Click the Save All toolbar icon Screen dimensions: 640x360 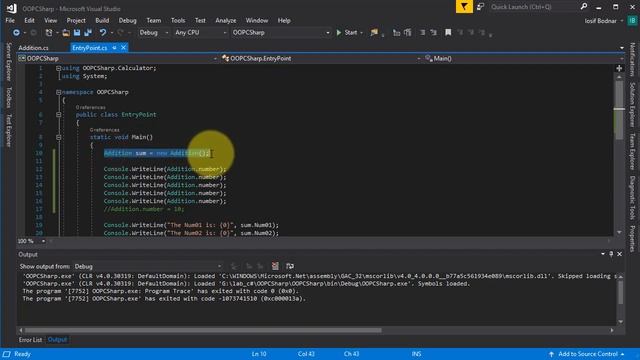[x=88, y=32]
